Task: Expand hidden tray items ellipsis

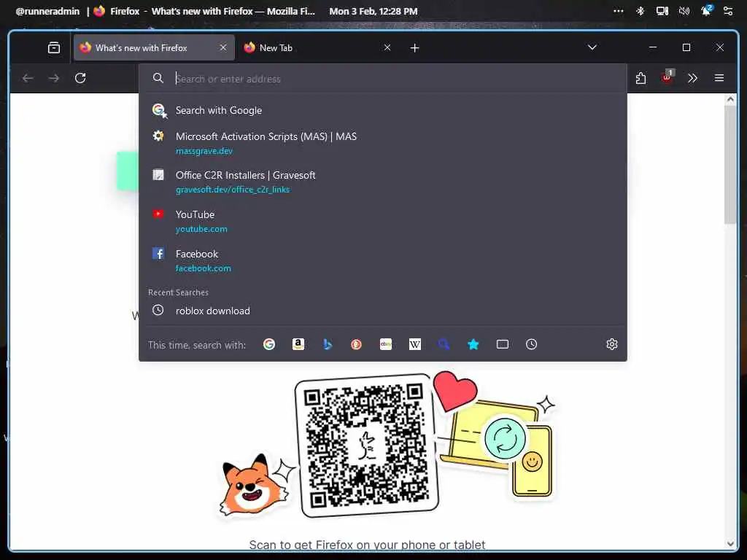Action: (x=619, y=11)
